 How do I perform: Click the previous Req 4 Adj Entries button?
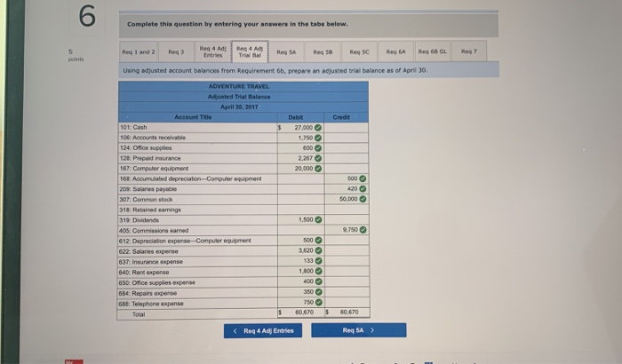click(x=263, y=330)
